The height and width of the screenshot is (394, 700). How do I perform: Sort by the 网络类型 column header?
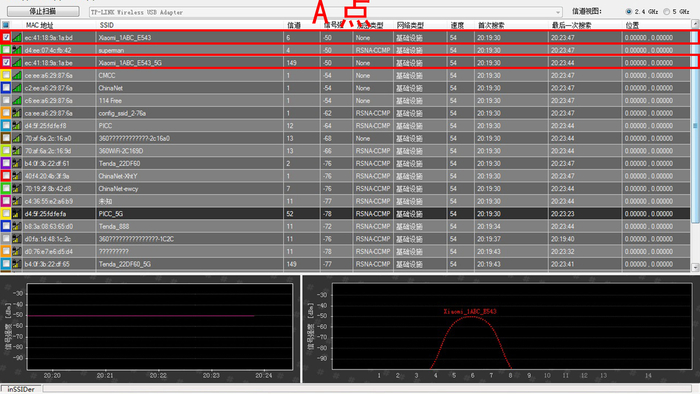coord(410,25)
